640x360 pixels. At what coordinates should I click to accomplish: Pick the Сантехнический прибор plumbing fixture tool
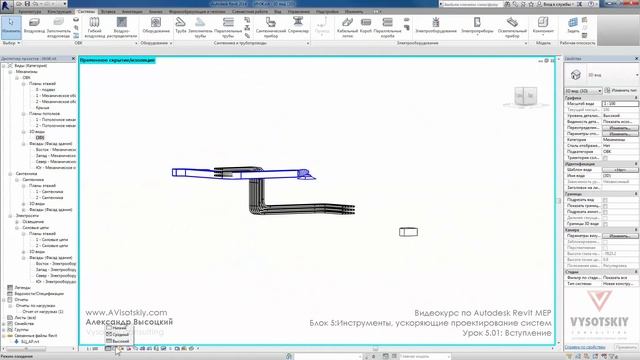coord(270,27)
